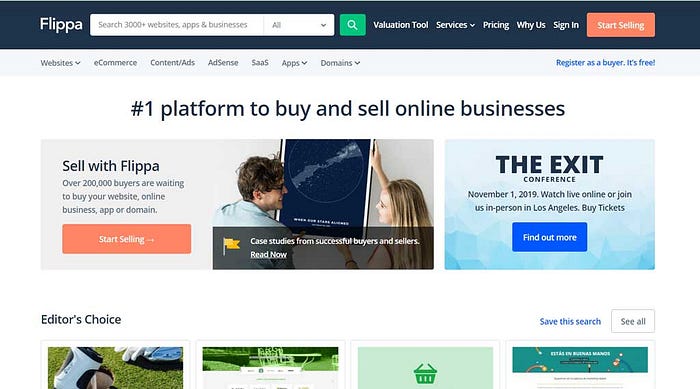Screen dimensions: 700x389
Task: Open the green basket listing thumbnail
Action: [x=425, y=368]
